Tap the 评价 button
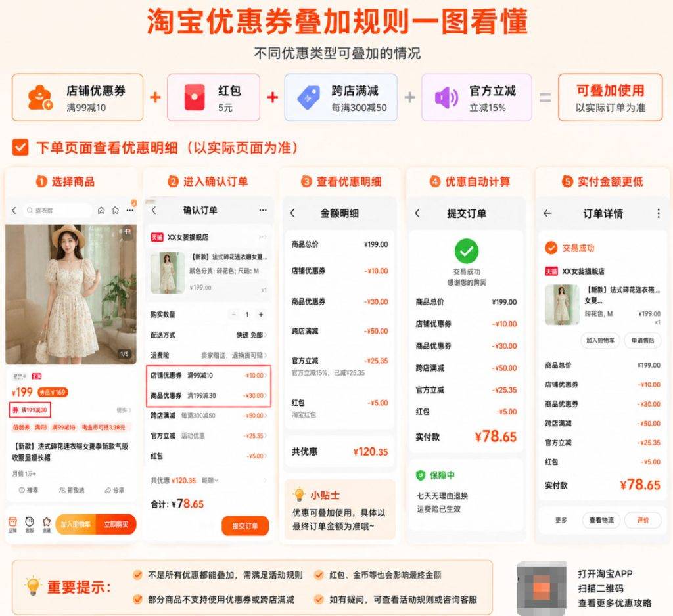 pos(643,520)
